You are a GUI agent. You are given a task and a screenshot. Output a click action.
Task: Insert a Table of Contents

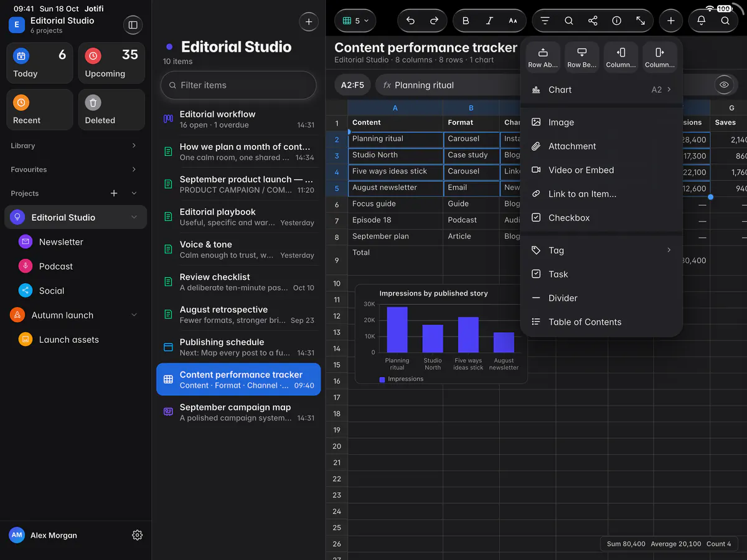(x=601, y=322)
